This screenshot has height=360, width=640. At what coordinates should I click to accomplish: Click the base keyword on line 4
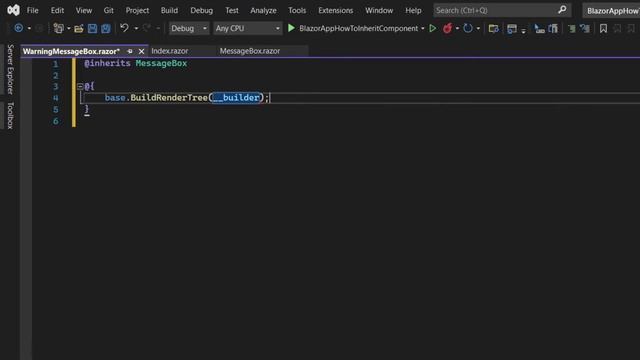(x=115, y=98)
